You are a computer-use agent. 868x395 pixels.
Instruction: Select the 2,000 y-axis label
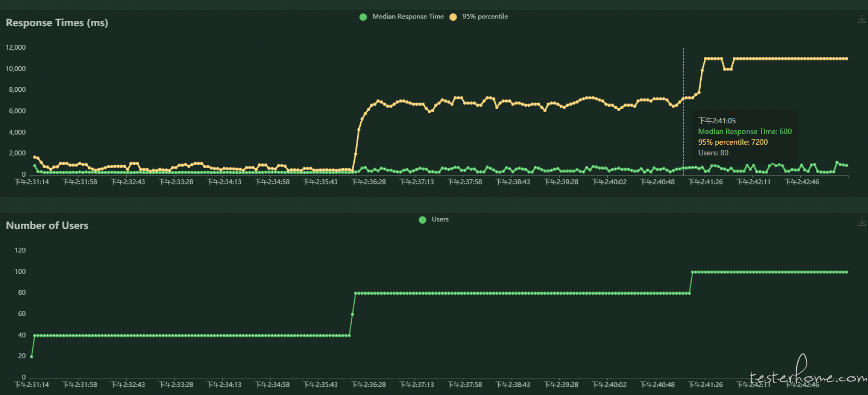17,153
